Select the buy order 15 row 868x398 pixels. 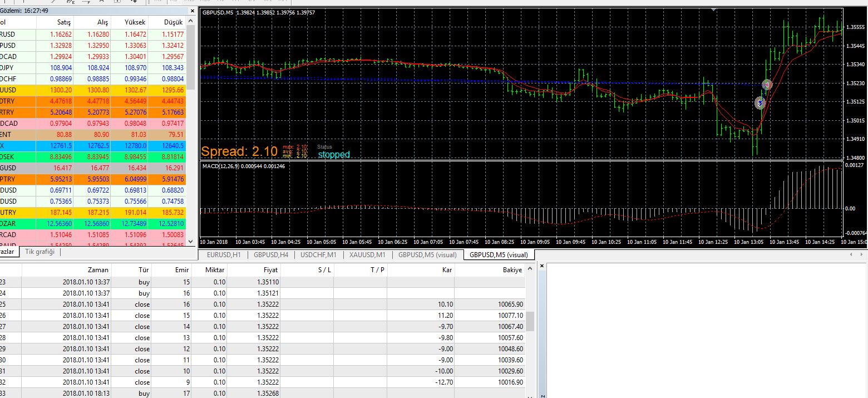click(263, 282)
